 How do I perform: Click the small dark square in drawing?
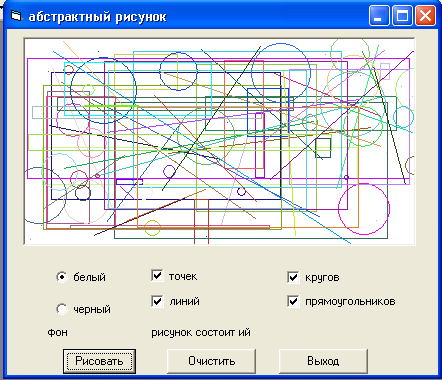coord(323,148)
